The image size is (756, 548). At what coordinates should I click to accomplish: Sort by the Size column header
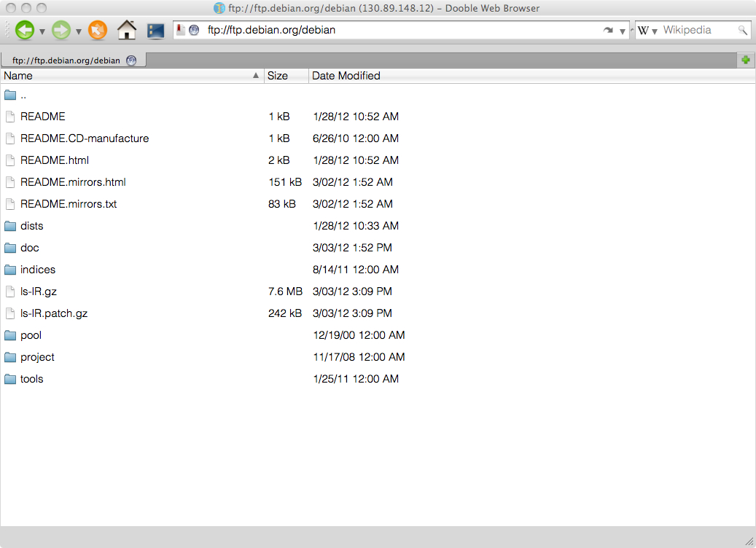[x=287, y=76]
